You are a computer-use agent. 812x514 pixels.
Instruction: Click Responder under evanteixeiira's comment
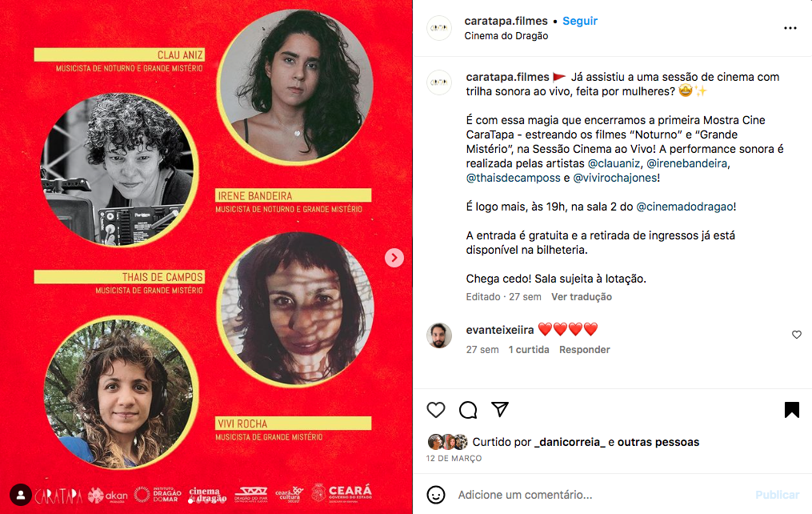pos(584,350)
